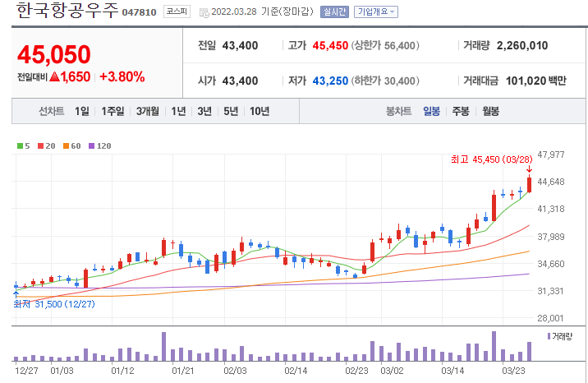Click the 하한가 30,400 text
Image resolution: width=588 pixels, height=383 pixels.
[x=385, y=81]
